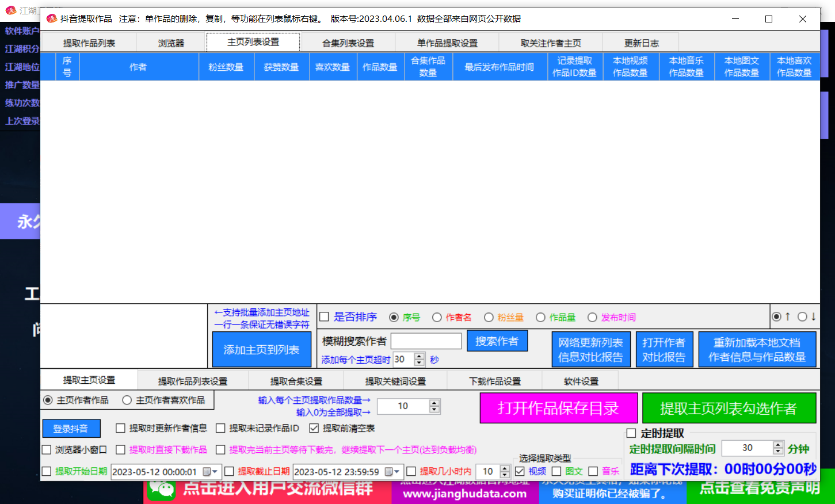Image resolution: width=835 pixels, height=504 pixels.
Task: Open 单作品提取设置 tab
Action: coord(447,43)
